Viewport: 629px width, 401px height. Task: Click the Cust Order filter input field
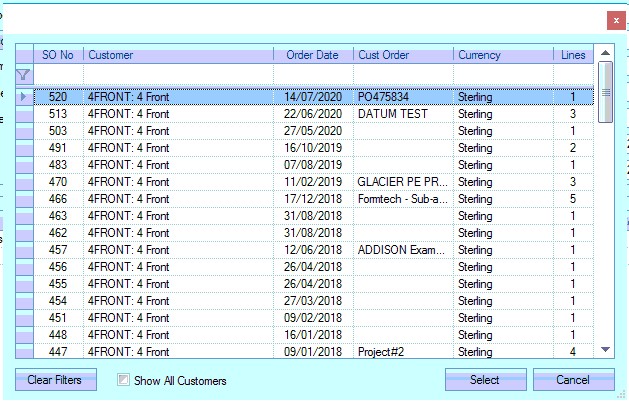coord(402,75)
